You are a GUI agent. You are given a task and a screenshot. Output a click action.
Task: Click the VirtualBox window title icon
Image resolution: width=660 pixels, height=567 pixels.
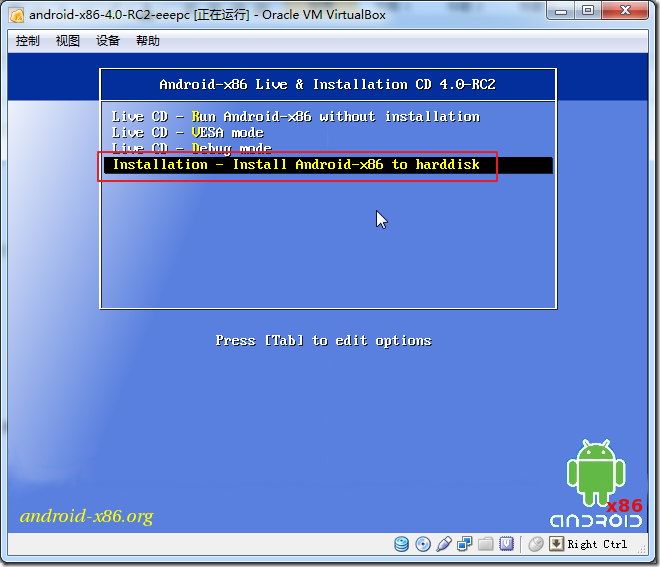[16, 15]
